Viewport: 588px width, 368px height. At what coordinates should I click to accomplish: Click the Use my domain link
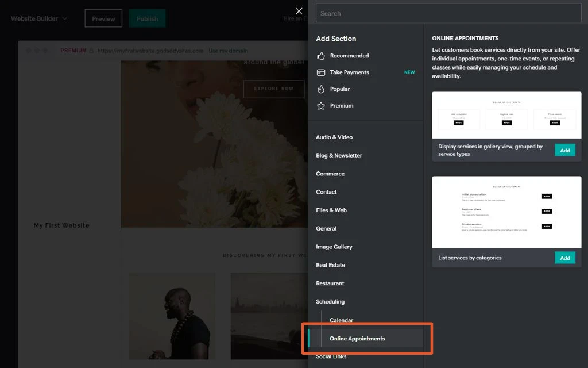228,51
